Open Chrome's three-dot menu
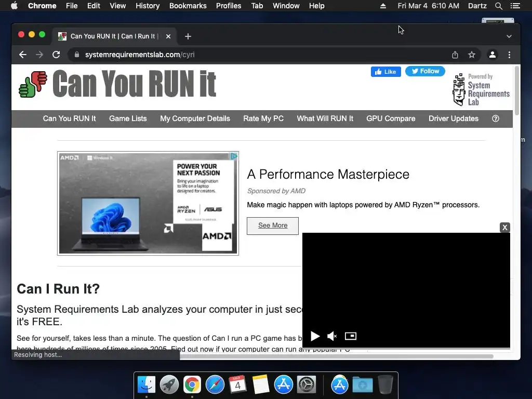This screenshot has width=532, height=399. (x=509, y=55)
